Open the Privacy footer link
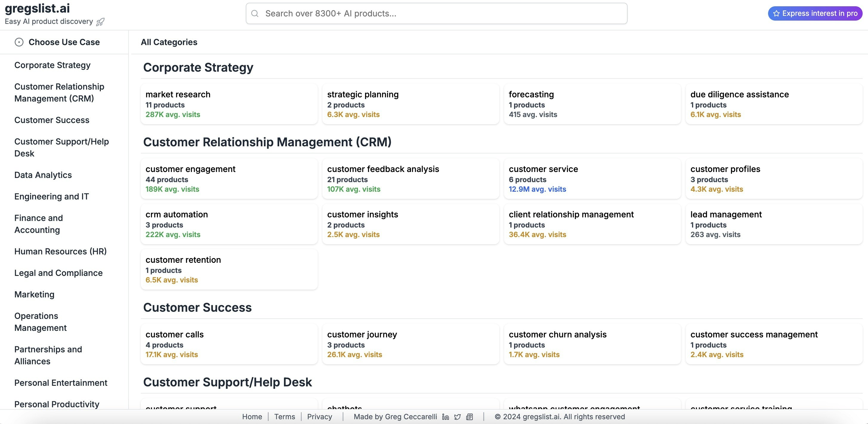868x424 pixels. pos(319,417)
